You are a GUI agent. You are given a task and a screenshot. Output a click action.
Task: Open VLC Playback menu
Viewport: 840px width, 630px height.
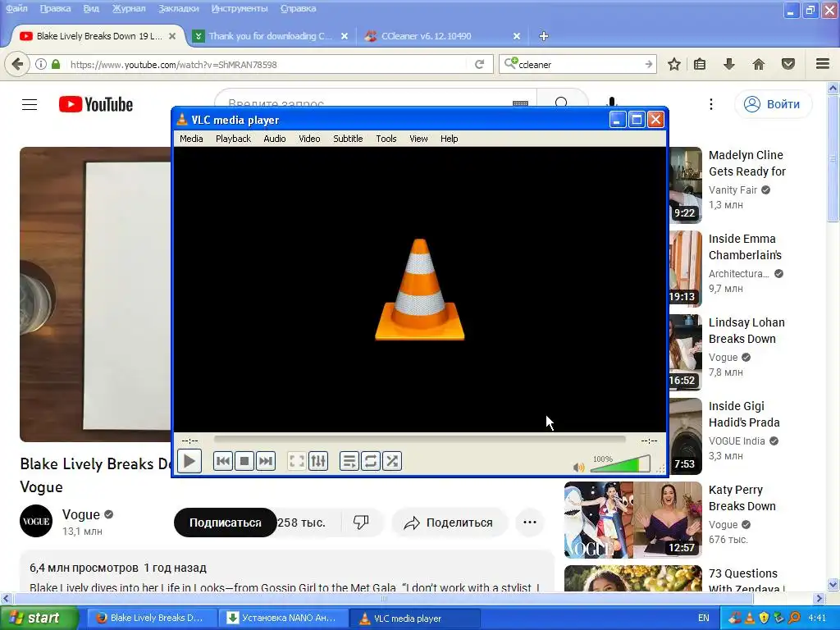point(233,139)
